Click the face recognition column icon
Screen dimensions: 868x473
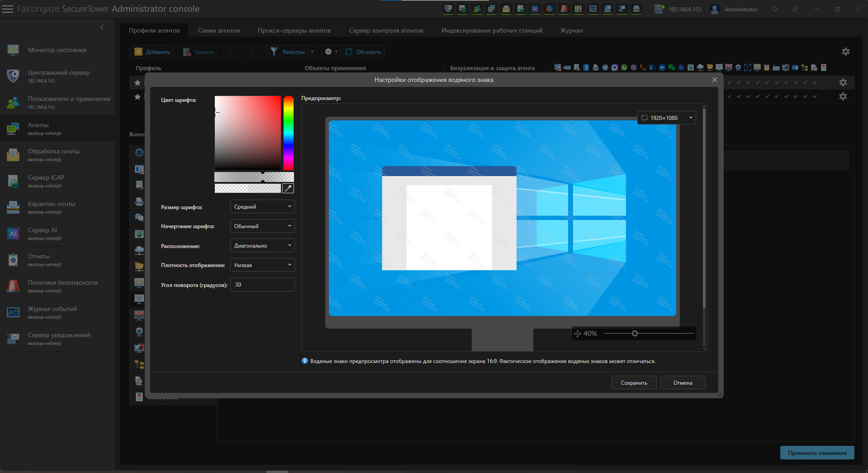click(x=748, y=67)
